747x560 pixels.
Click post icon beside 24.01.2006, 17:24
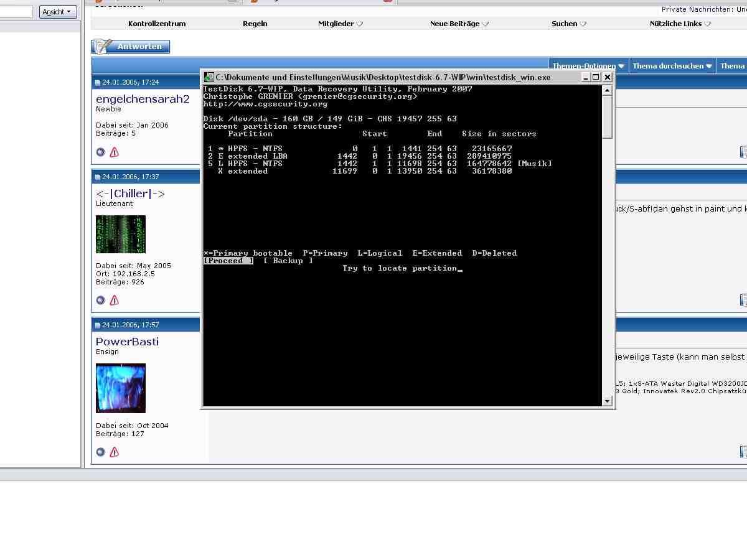pos(98,83)
